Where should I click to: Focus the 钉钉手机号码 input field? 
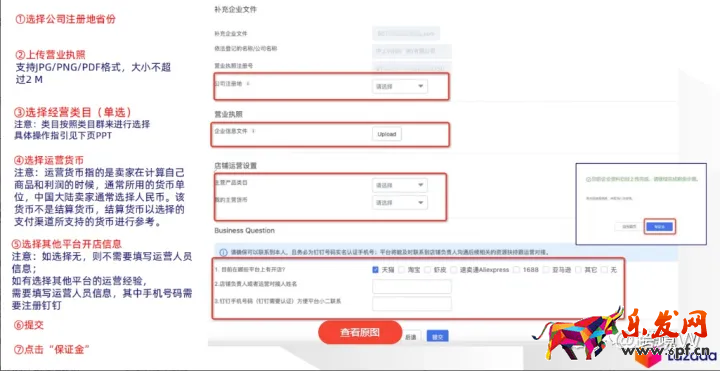(x=412, y=304)
